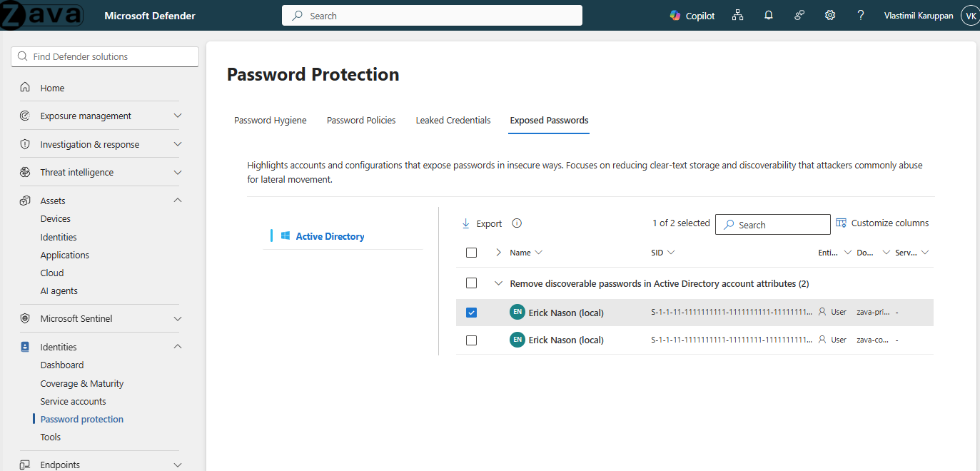Viewport: 980px width, 471px height.
Task: Expand Exposure management menu
Action: (178, 116)
